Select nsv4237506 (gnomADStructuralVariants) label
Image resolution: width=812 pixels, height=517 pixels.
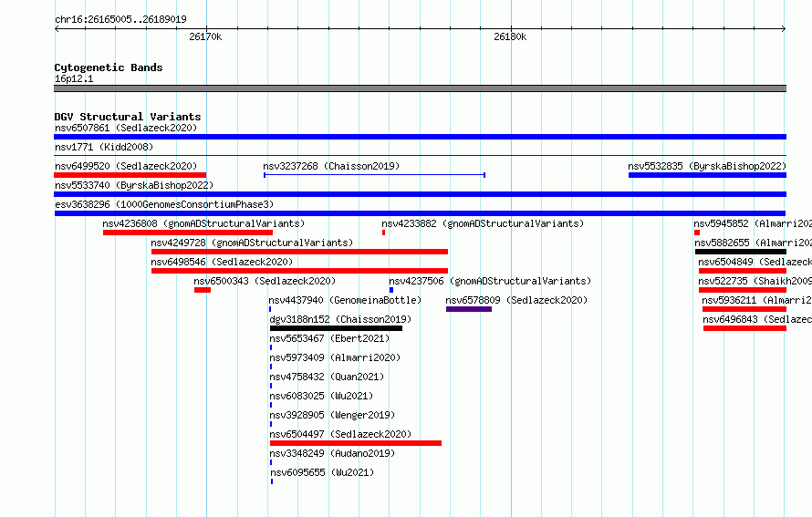[490, 281]
